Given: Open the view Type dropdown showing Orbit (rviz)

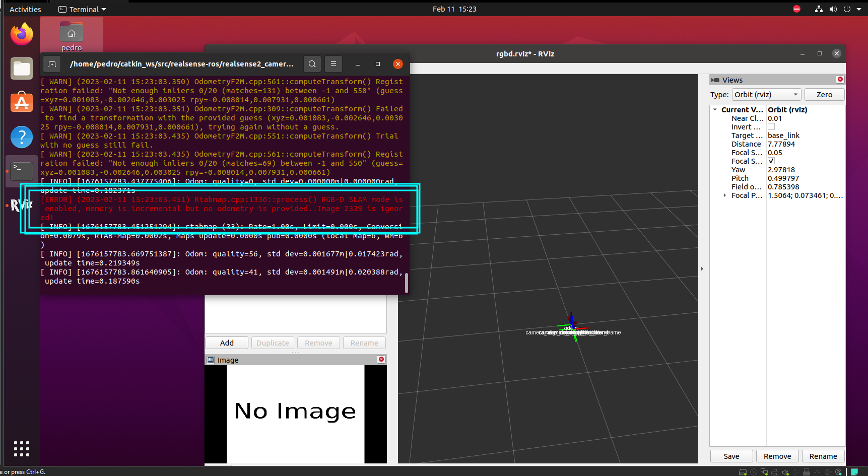Looking at the screenshot, I should 766,94.
